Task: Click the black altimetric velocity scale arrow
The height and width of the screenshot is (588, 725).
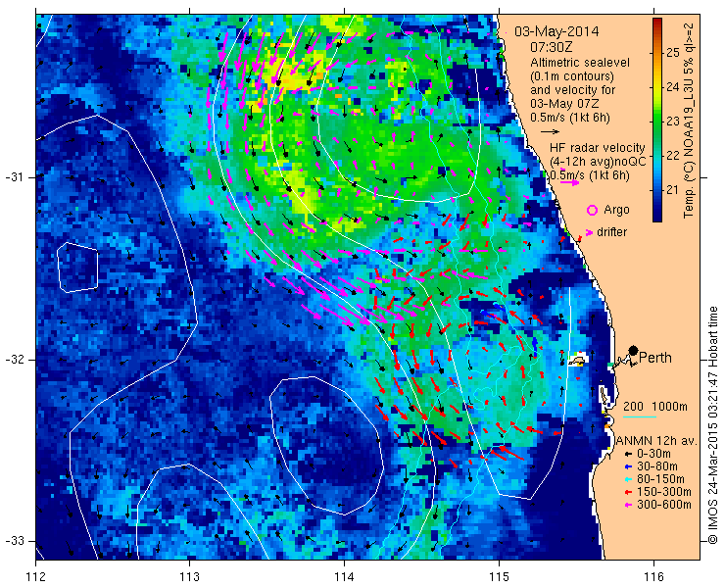Action: click(x=550, y=132)
